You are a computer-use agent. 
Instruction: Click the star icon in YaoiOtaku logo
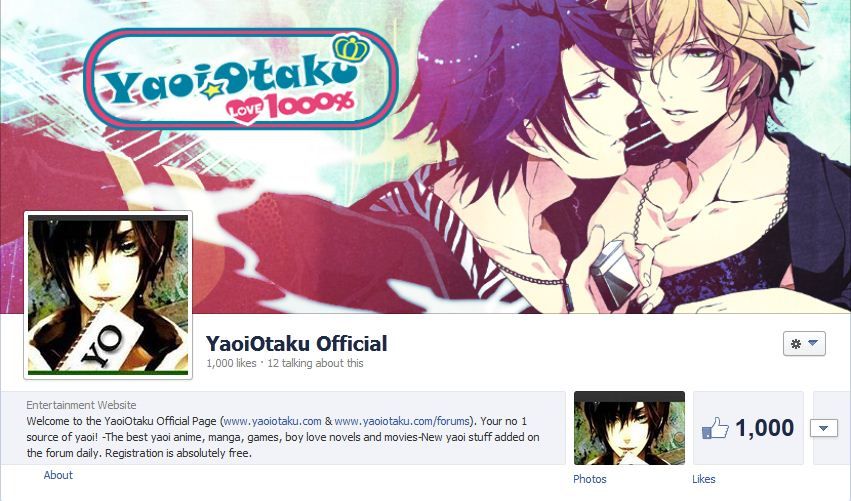(x=209, y=91)
